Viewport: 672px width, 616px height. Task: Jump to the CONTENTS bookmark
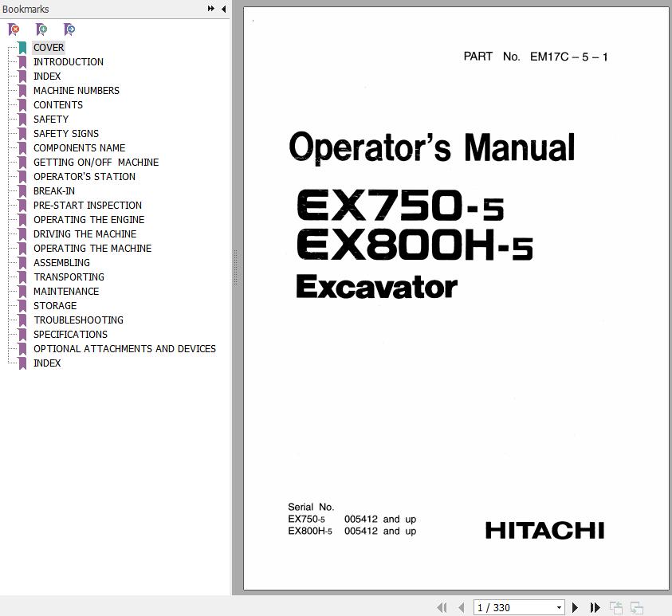click(x=58, y=105)
